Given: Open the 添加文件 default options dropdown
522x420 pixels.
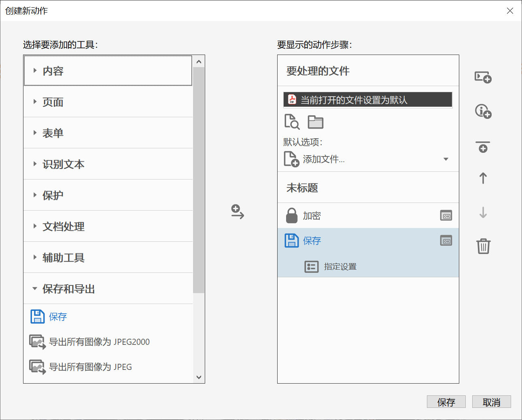Looking at the screenshot, I should tap(446, 159).
